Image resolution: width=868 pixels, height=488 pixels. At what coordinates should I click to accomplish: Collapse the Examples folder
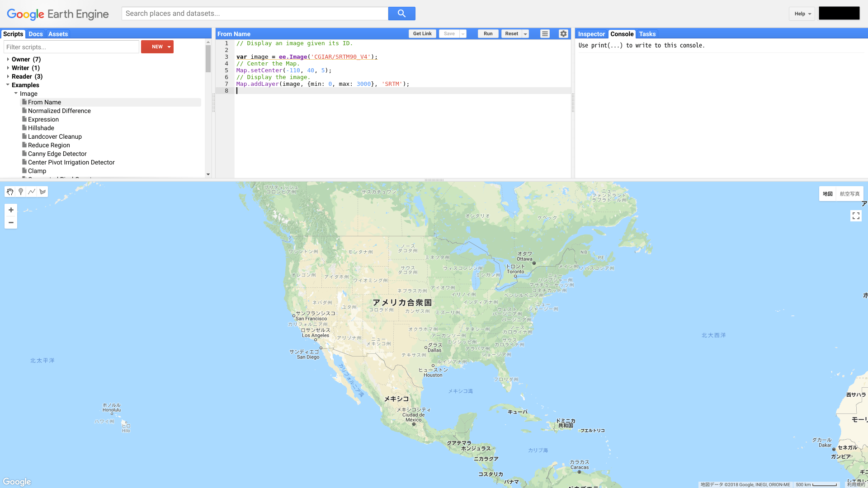click(8, 85)
